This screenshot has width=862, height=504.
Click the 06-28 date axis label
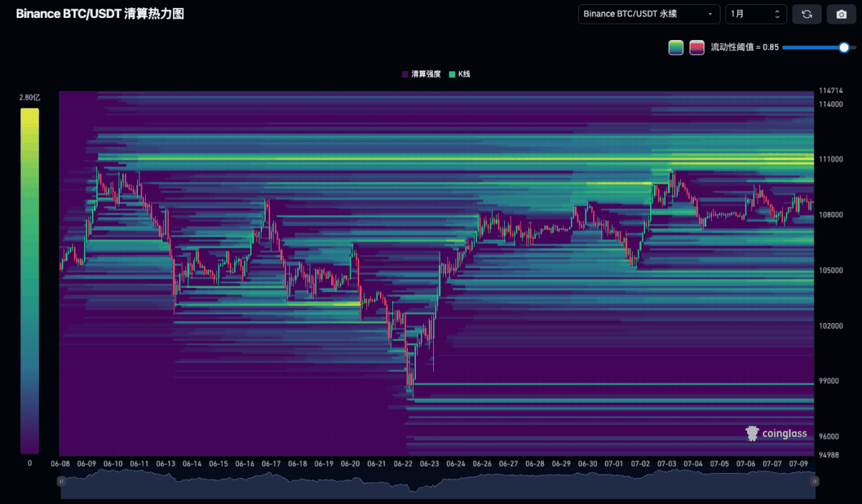(535, 464)
